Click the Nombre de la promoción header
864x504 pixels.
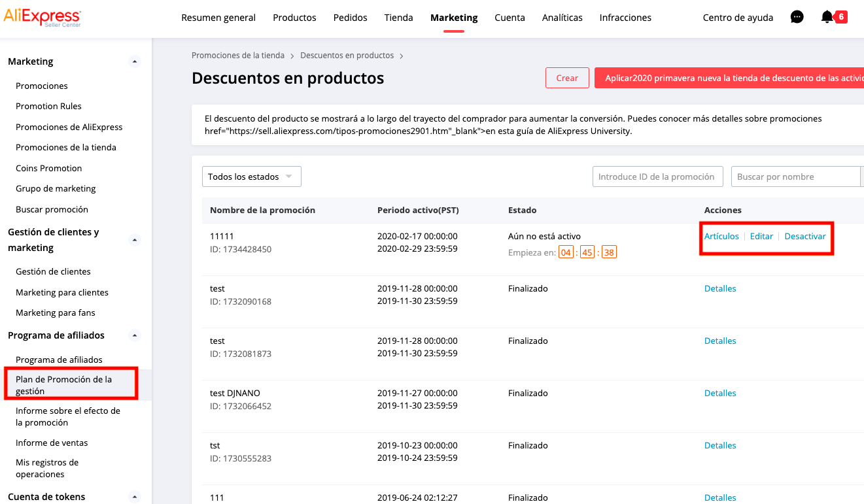click(x=262, y=210)
